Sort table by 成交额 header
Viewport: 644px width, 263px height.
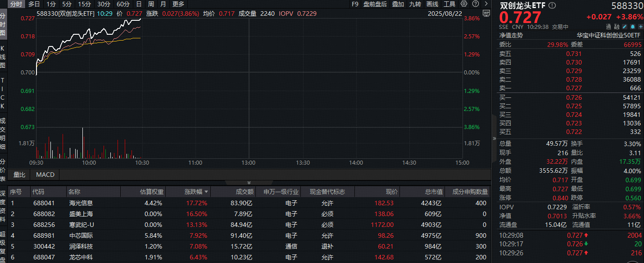tap(245, 192)
